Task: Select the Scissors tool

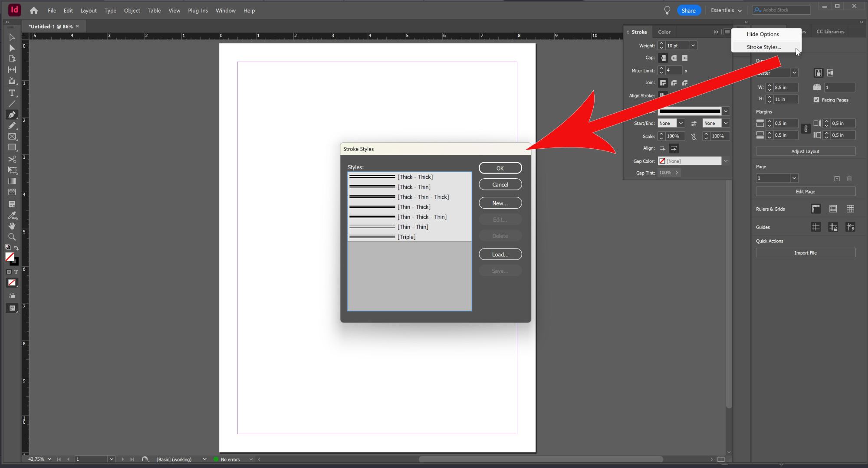Action: [x=12, y=159]
